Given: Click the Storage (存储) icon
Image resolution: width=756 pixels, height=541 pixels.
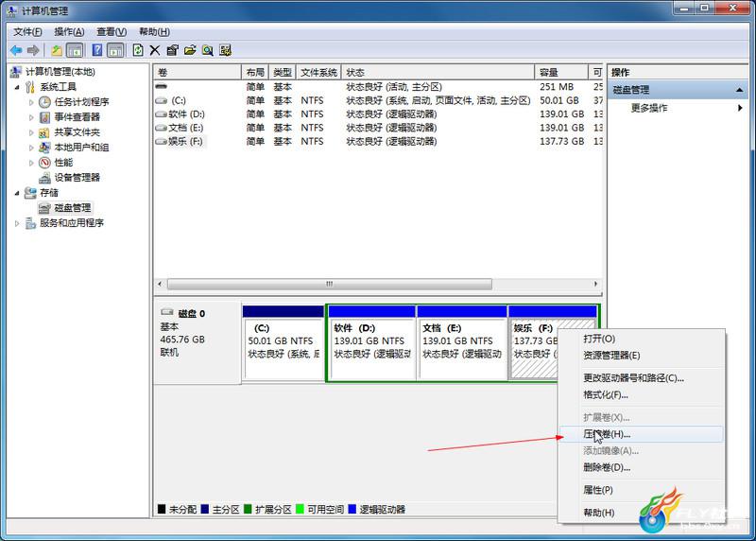Looking at the screenshot, I should tap(30, 193).
